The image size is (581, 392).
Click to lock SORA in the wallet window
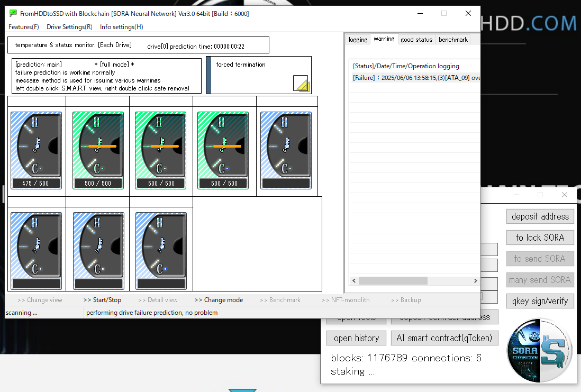click(540, 238)
